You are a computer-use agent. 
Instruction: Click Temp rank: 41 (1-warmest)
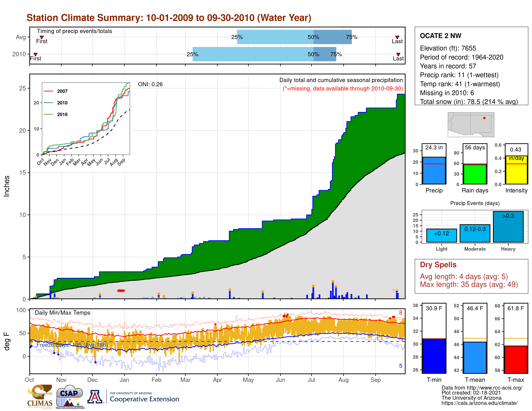460,84
